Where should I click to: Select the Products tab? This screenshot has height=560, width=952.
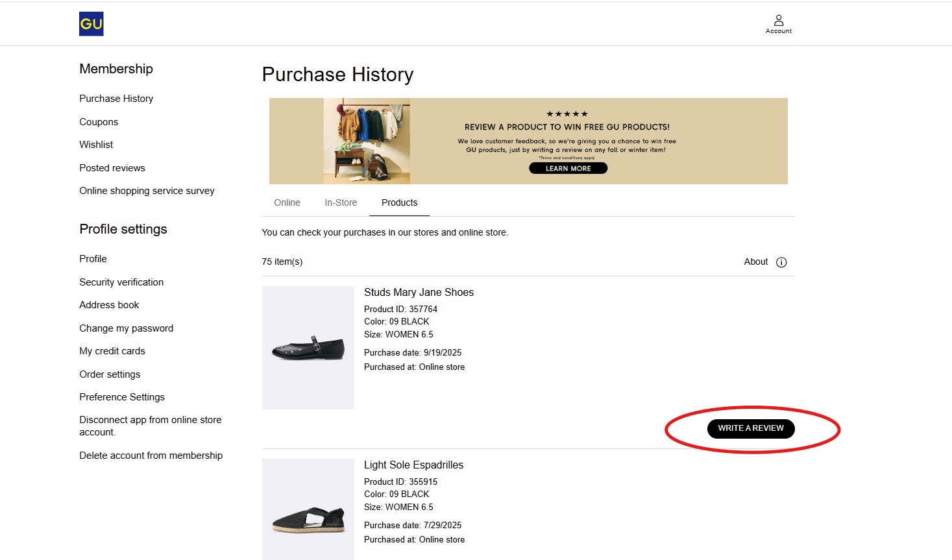pyautogui.click(x=399, y=202)
